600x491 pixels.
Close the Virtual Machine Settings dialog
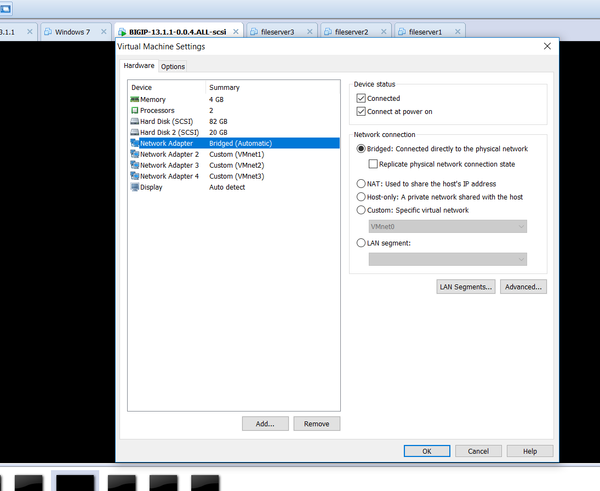[547, 46]
